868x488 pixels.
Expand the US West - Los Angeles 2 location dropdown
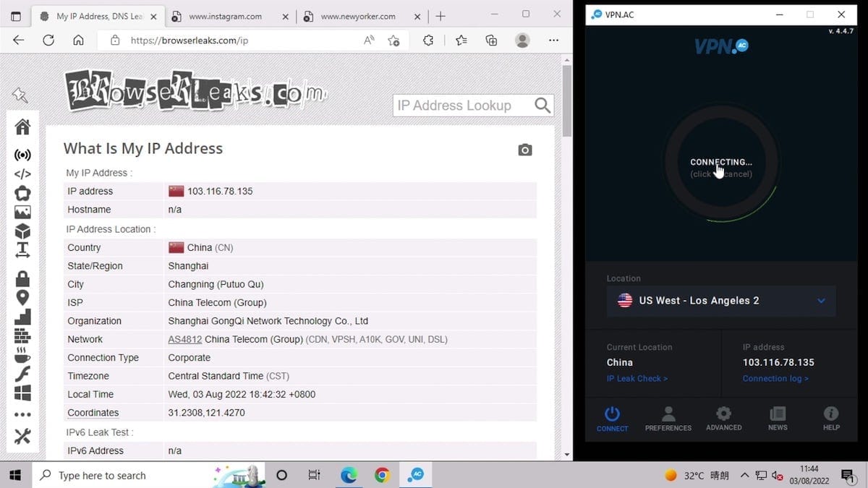pos(721,301)
